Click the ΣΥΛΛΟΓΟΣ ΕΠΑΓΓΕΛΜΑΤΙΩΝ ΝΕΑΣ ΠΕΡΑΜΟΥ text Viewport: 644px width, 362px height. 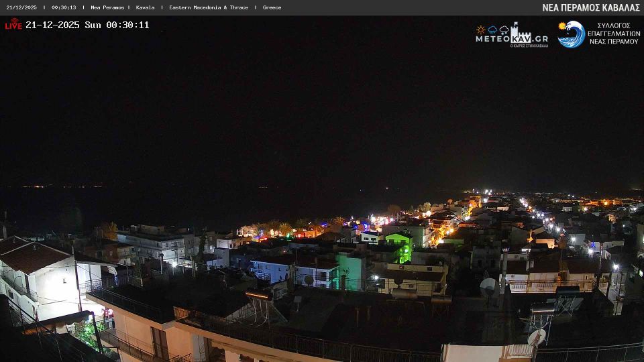point(614,34)
